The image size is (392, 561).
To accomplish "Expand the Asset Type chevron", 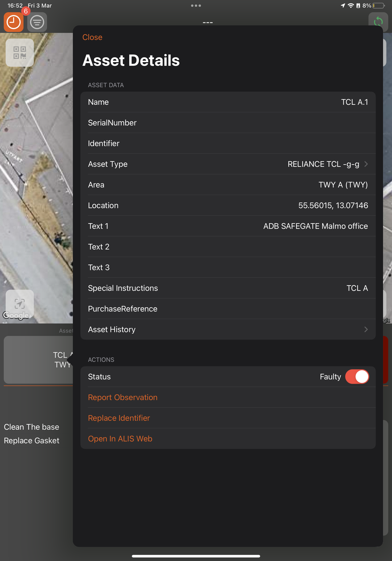I will click(366, 164).
